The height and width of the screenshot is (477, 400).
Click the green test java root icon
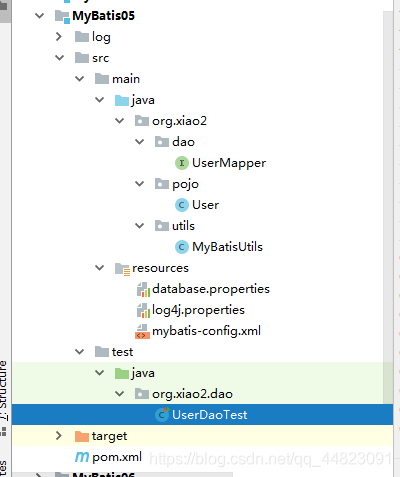[x=122, y=373]
